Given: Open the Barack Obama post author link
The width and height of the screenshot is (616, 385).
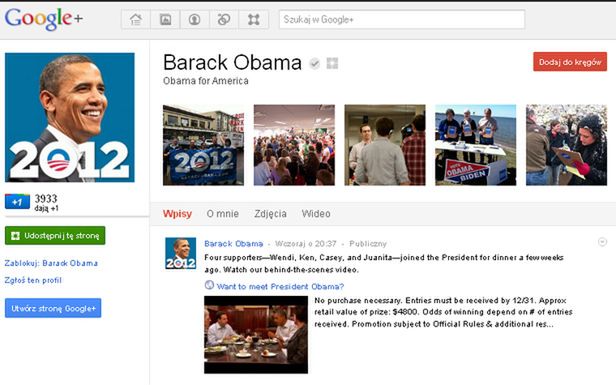Looking at the screenshot, I should [x=234, y=244].
